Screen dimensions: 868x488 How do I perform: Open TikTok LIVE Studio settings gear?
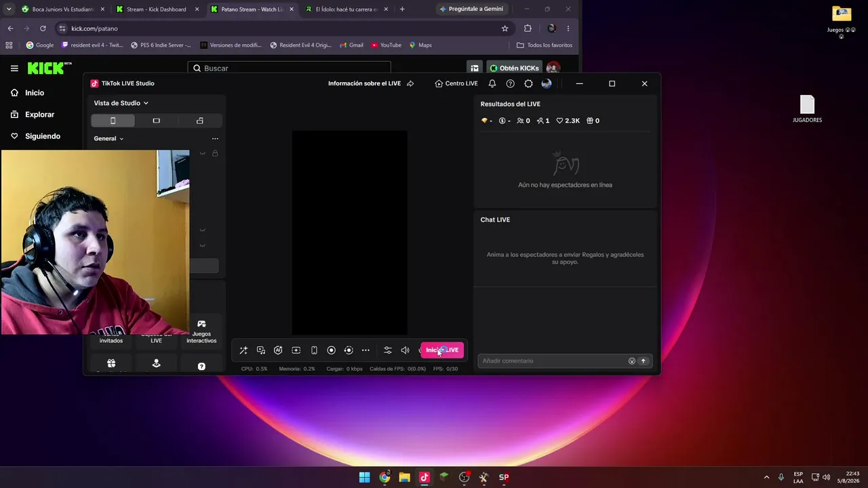pos(528,83)
